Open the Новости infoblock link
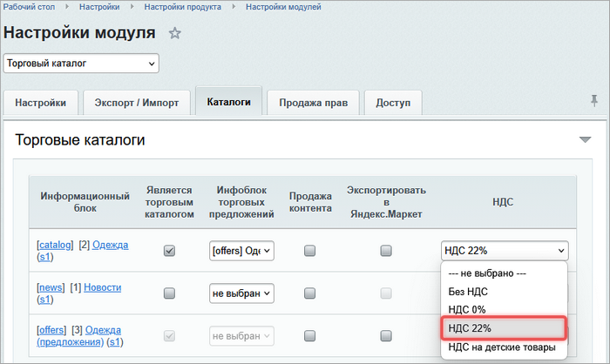610x364 pixels. tap(102, 287)
